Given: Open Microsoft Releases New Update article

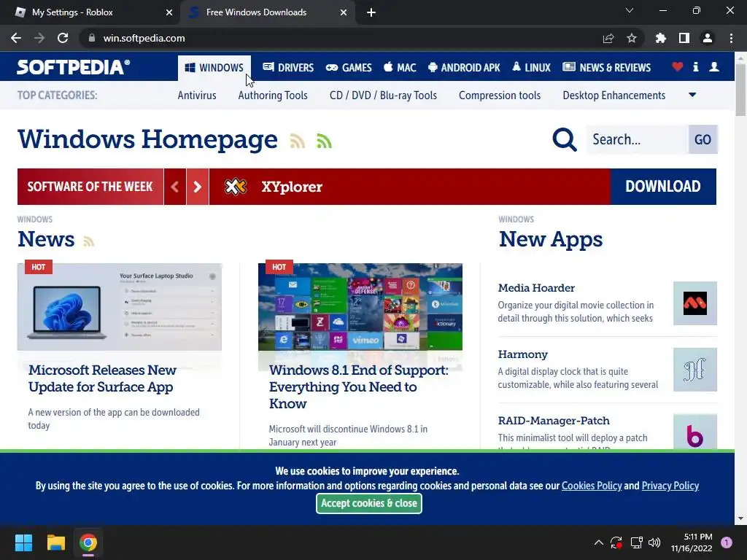Looking at the screenshot, I should click(102, 378).
